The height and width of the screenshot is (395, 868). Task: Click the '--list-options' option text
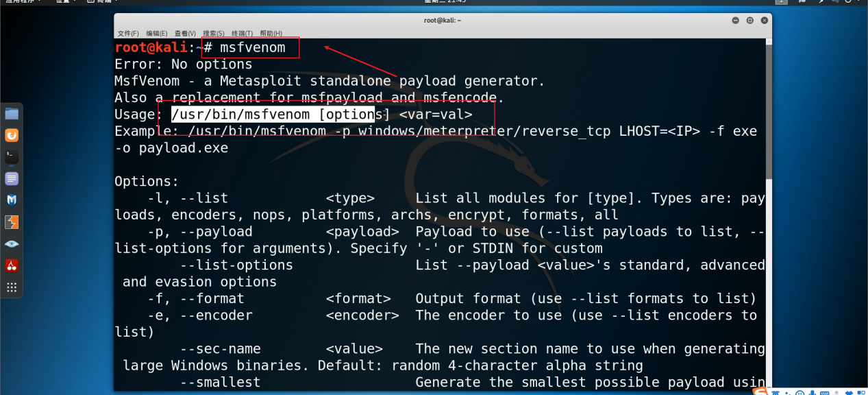[236, 265]
